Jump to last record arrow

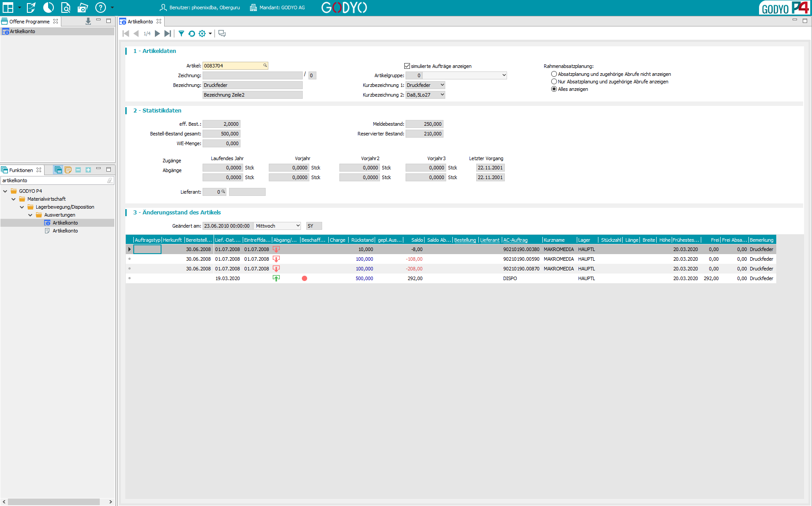click(x=168, y=34)
